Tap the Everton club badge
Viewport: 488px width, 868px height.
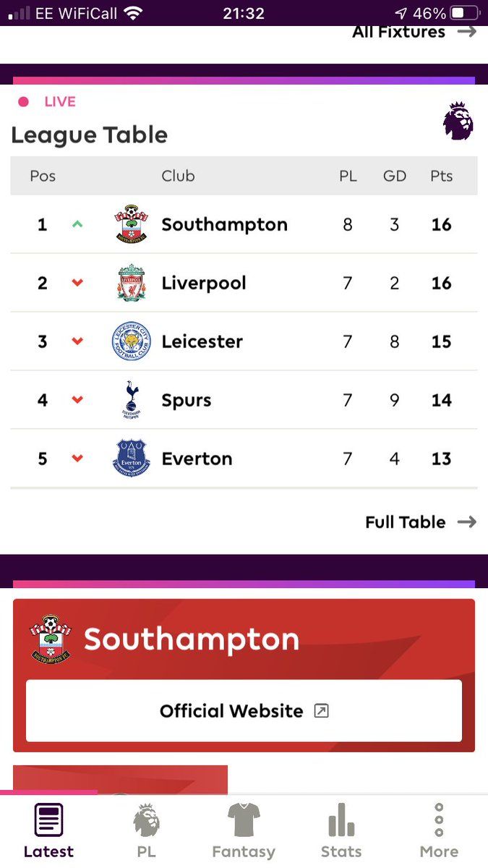click(132, 459)
